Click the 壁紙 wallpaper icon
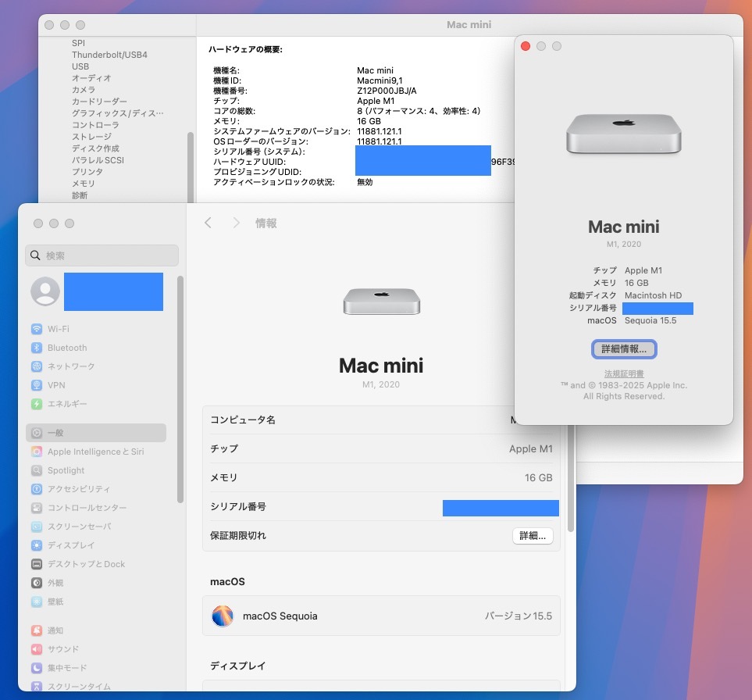Image resolution: width=752 pixels, height=700 pixels. [x=37, y=601]
